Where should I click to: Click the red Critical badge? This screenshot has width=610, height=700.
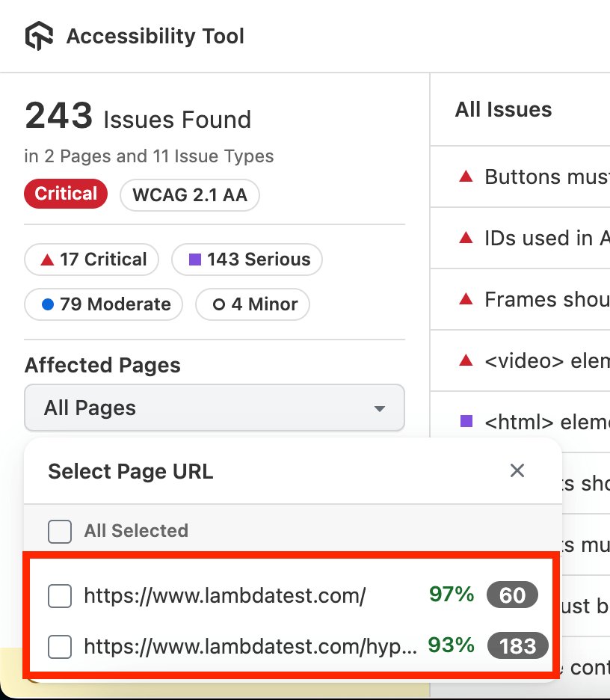click(66, 194)
